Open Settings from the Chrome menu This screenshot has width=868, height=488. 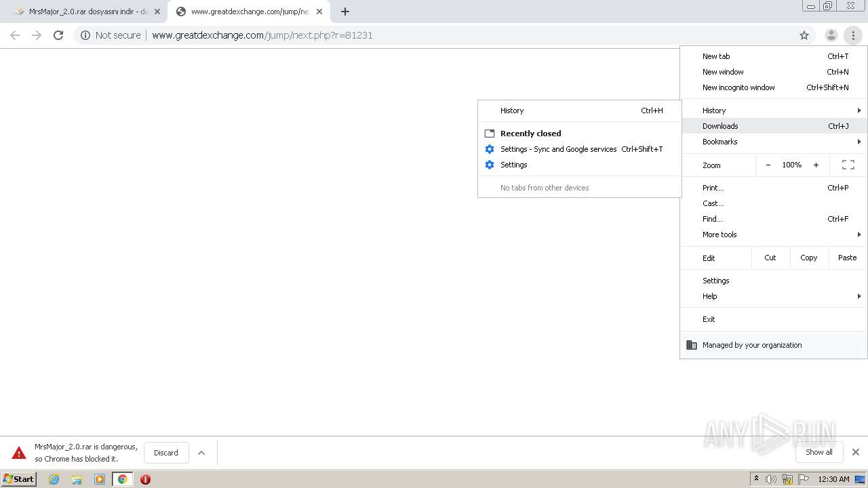pyautogui.click(x=774, y=281)
